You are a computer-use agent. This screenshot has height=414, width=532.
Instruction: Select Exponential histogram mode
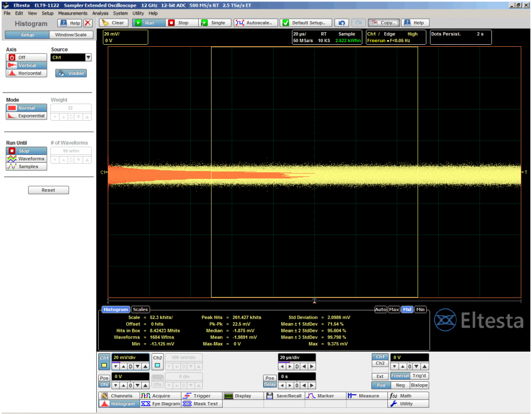[26, 116]
